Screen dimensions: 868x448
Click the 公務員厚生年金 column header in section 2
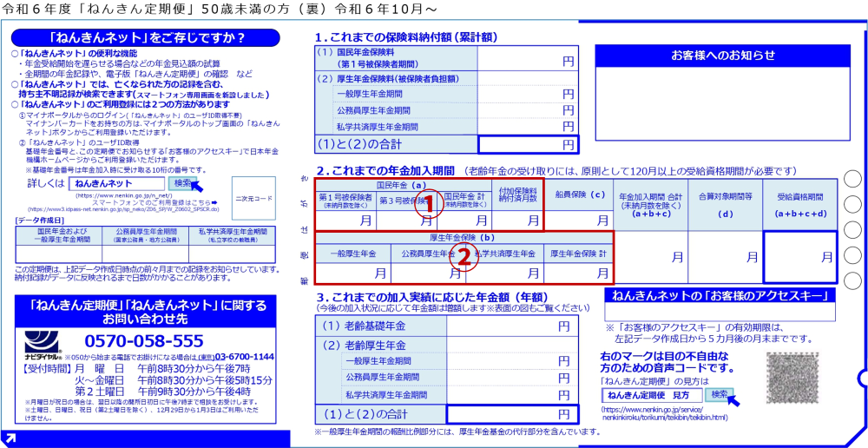pyautogui.click(x=428, y=254)
